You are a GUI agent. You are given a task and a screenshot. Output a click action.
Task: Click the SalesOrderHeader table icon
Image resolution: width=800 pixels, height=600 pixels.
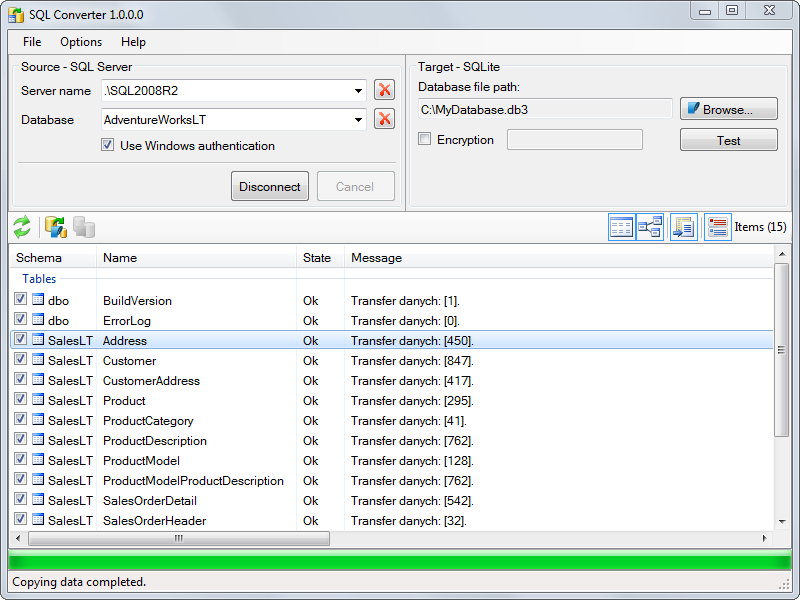[x=38, y=519]
